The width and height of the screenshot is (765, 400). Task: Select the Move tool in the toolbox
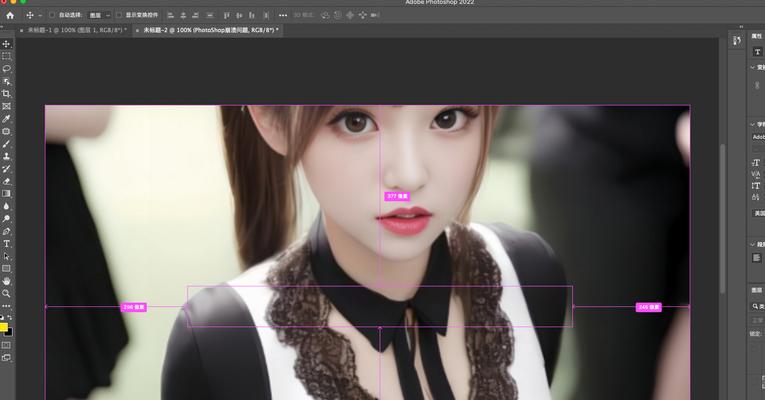6,44
